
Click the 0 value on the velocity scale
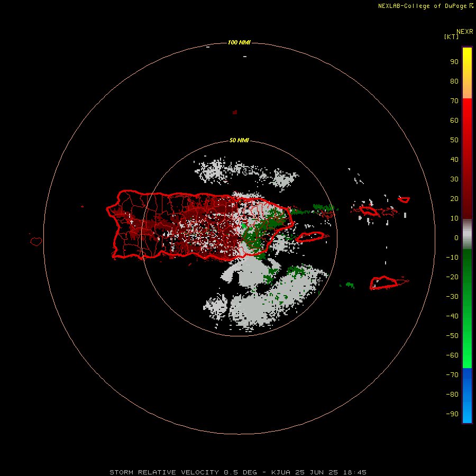[x=456, y=238]
